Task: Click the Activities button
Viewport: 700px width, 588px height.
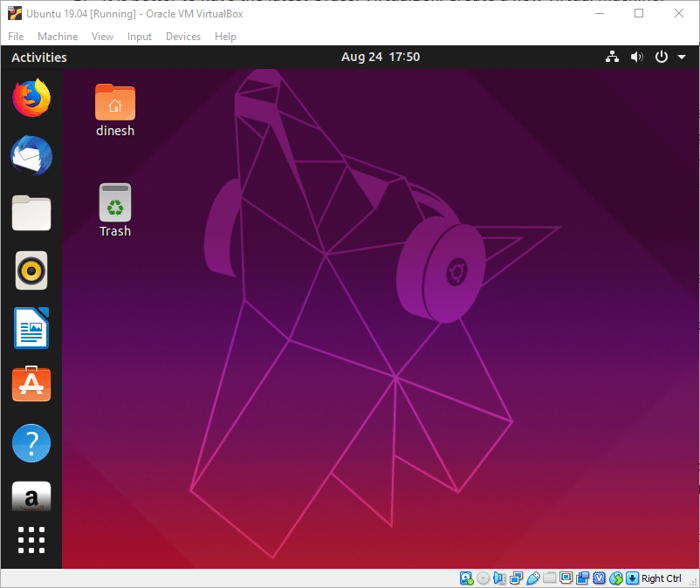Action: (39, 57)
